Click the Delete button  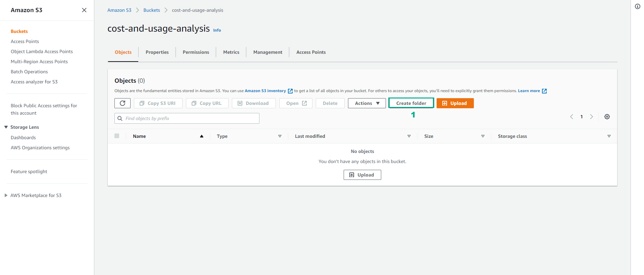330,103
